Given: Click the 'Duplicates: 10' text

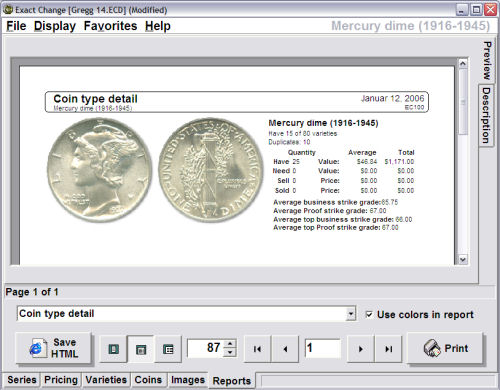Looking at the screenshot, I should pos(289,142).
